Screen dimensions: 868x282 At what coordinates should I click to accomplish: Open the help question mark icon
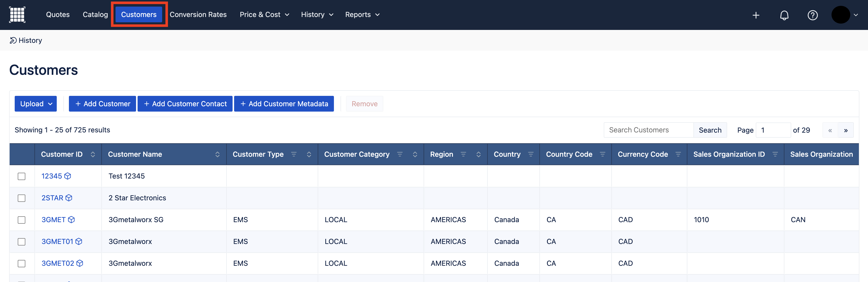pyautogui.click(x=813, y=15)
